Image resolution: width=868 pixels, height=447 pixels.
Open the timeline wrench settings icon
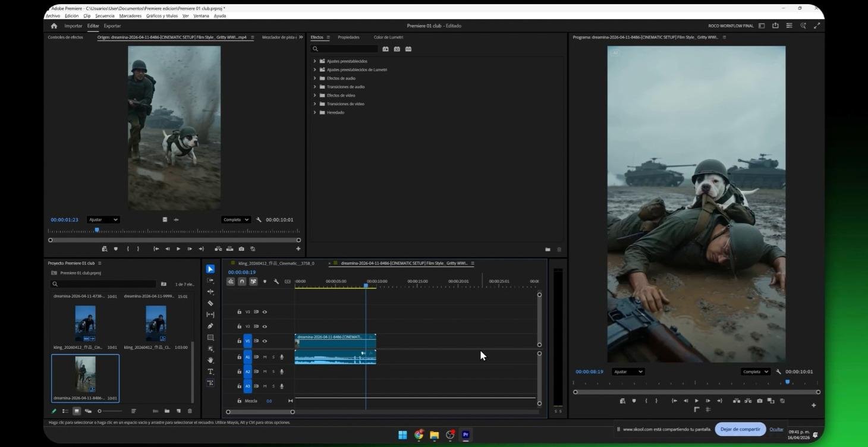tap(276, 281)
